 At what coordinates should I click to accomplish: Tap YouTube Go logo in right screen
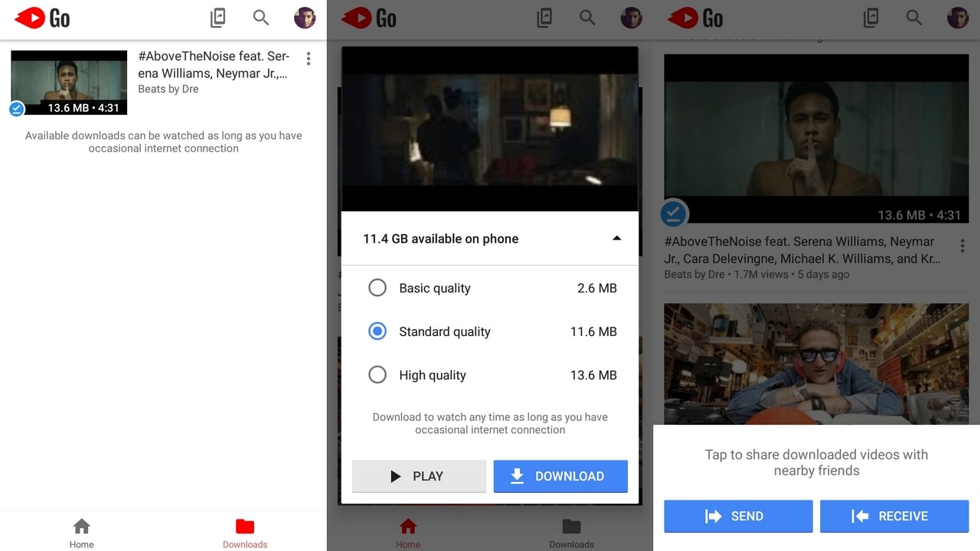(696, 18)
